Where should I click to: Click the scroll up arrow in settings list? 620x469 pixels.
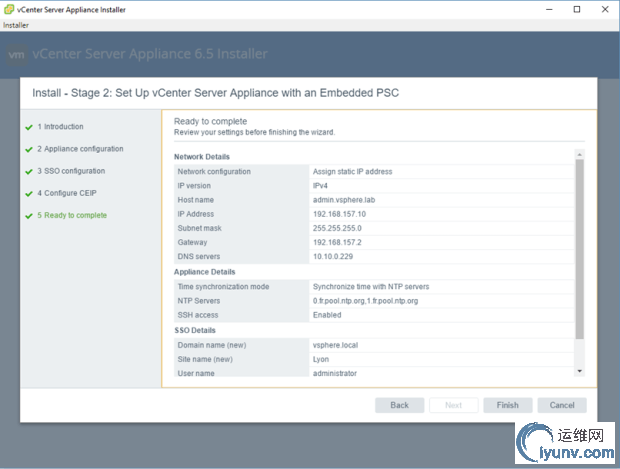coord(580,154)
